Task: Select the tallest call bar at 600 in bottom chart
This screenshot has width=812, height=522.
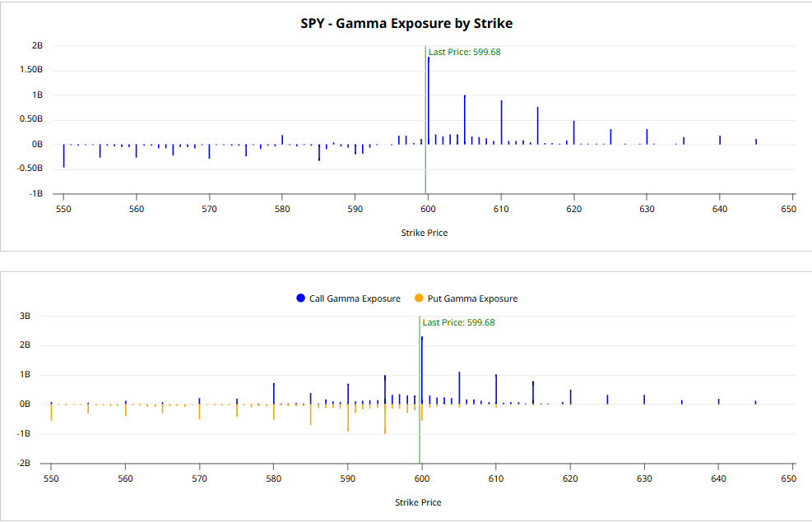Action: click(x=422, y=370)
